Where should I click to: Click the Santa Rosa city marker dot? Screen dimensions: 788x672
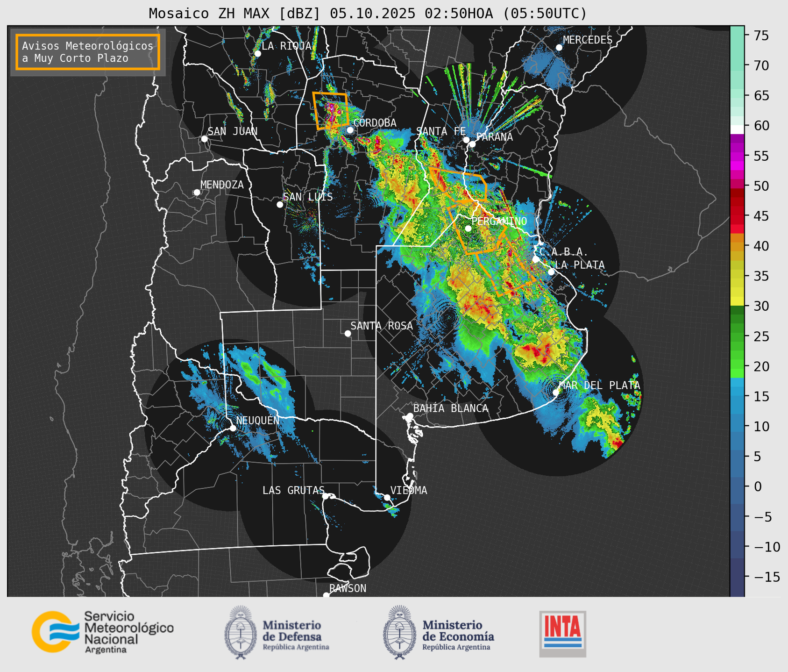click(x=348, y=333)
